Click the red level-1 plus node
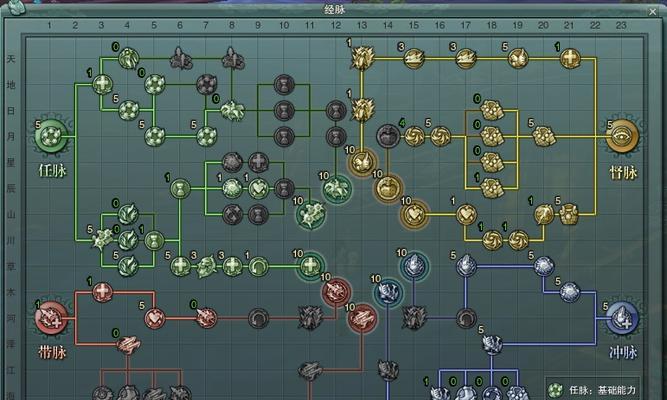Screen dimensions: 667x400 103,292
